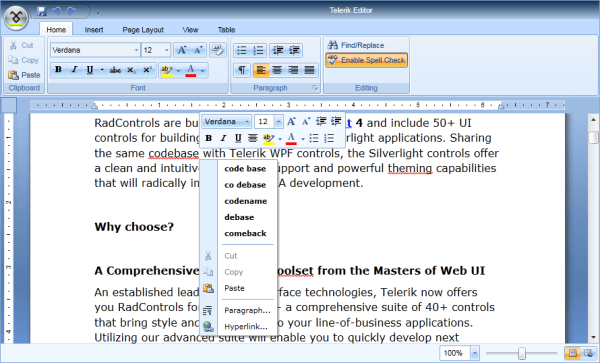
Task: Open the ribbon highlight color dropdown arrow
Action: (178, 71)
